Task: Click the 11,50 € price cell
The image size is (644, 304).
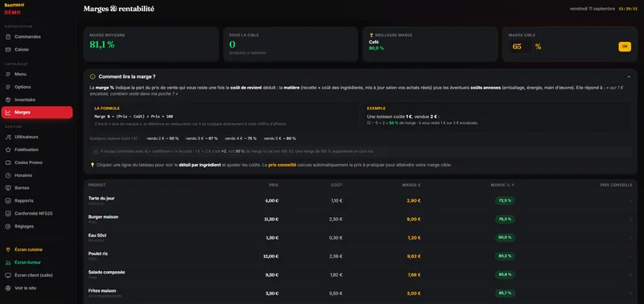Action: [271, 219]
